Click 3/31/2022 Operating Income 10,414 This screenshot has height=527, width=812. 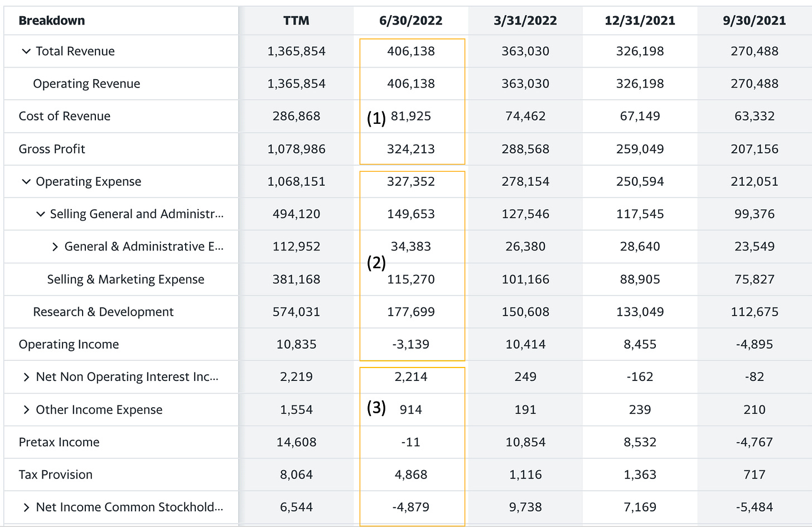pyautogui.click(x=525, y=345)
